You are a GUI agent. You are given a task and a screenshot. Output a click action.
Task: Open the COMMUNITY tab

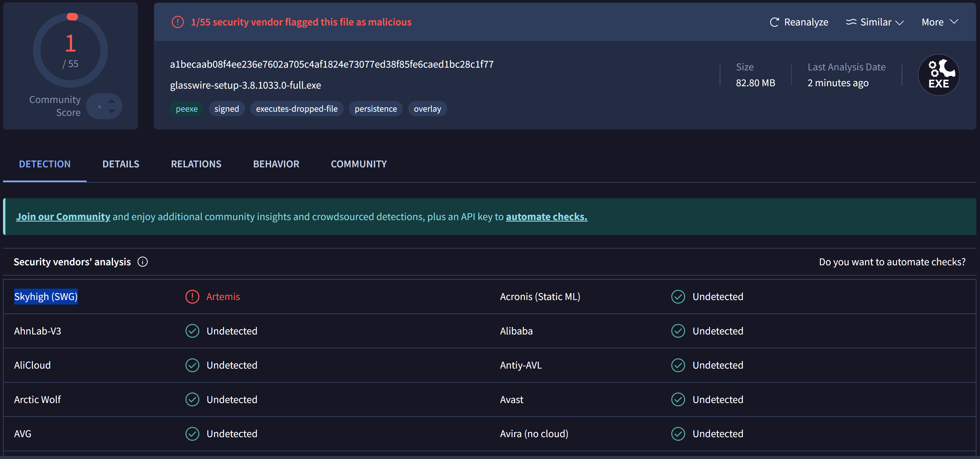(x=359, y=164)
